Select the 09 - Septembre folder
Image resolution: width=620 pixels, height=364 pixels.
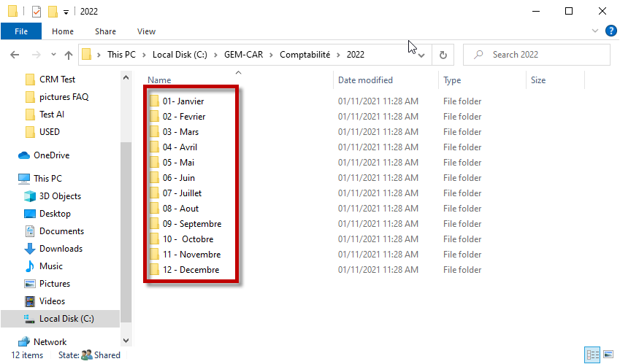192,224
